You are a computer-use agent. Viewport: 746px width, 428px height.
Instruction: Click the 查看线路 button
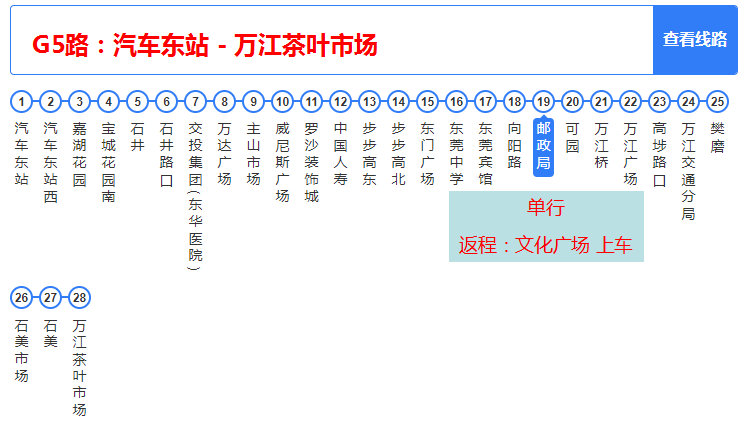[x=695, y=40]
